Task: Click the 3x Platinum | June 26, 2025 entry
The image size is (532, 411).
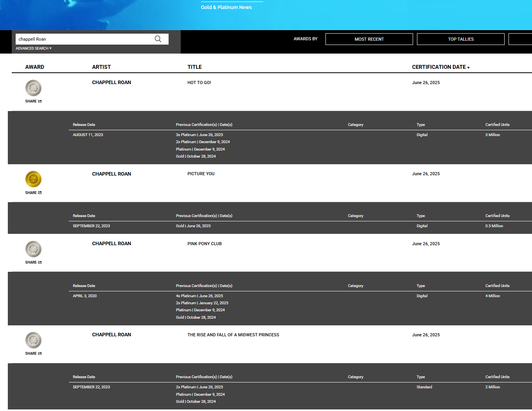Action: (199, 135)
